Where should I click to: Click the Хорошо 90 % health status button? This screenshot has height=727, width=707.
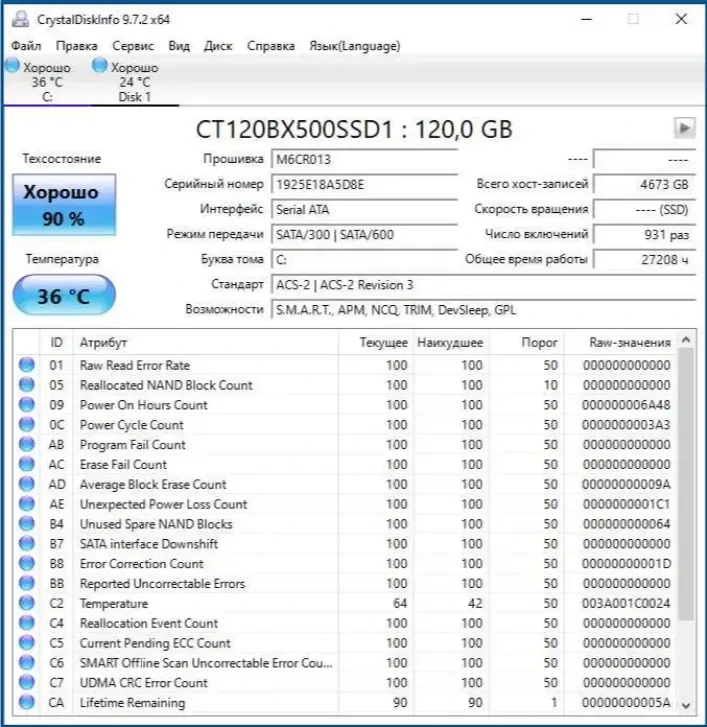(64, 204)
